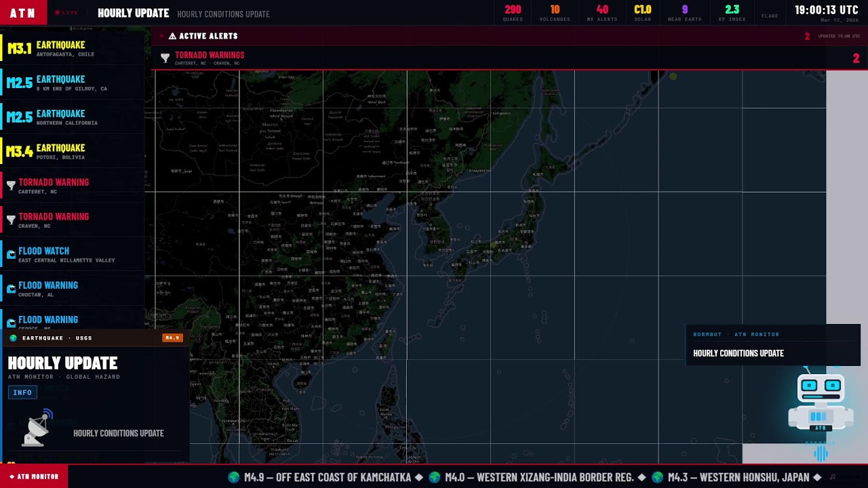Click the music note icon in ticker
The height and width of the screenshot is (488, 868).
[x=833, y=477]
